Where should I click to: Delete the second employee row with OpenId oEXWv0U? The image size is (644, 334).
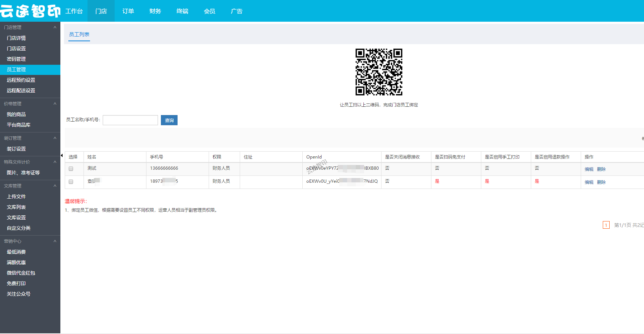point(601,182)
